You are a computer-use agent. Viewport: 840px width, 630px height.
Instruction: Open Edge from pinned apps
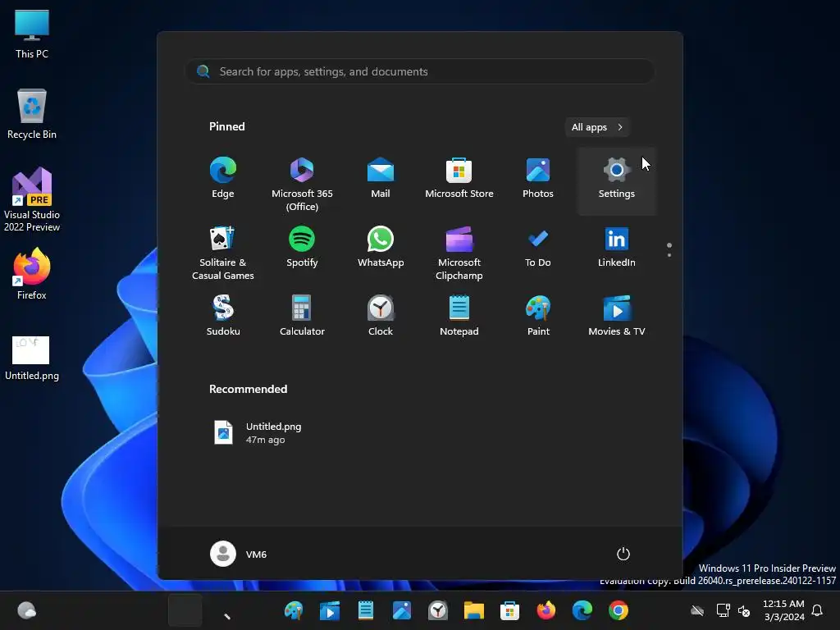223,178
